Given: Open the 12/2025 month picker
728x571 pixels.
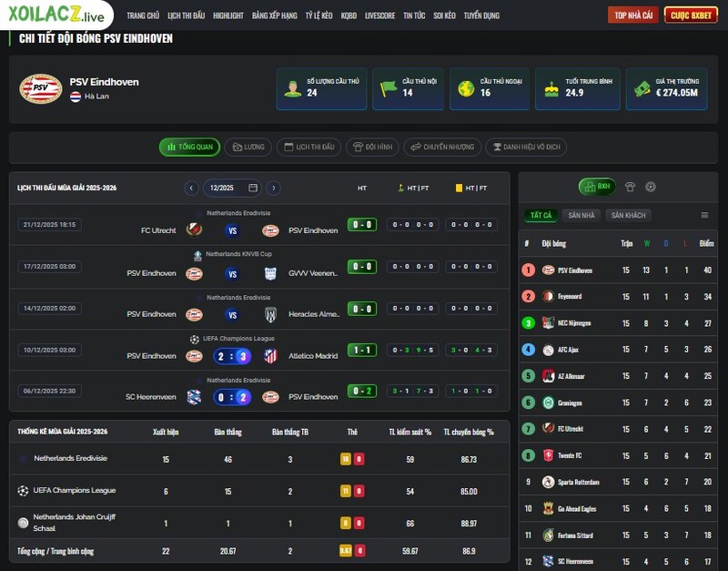Looking at the screenshot, I should click(x=233, y=188).
